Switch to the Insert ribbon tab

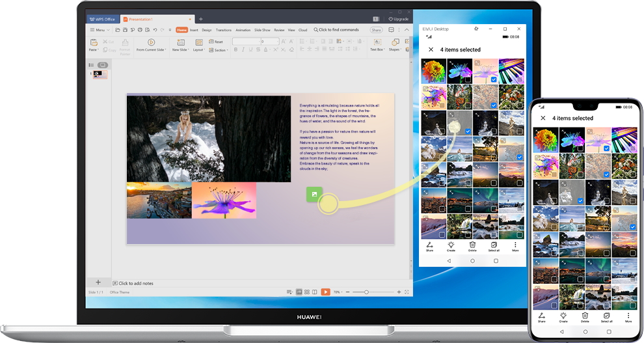(x=194, y=30)
